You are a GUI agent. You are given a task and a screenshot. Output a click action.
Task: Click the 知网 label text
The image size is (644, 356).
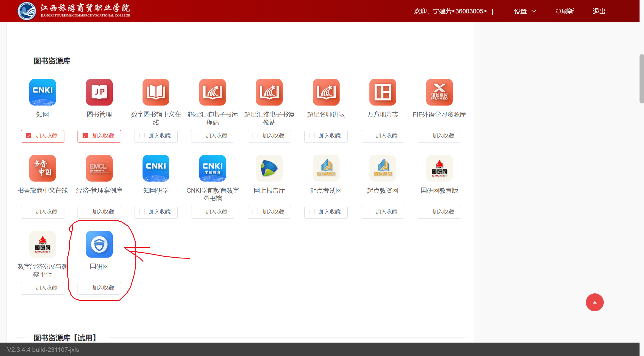tap(43, 114)
